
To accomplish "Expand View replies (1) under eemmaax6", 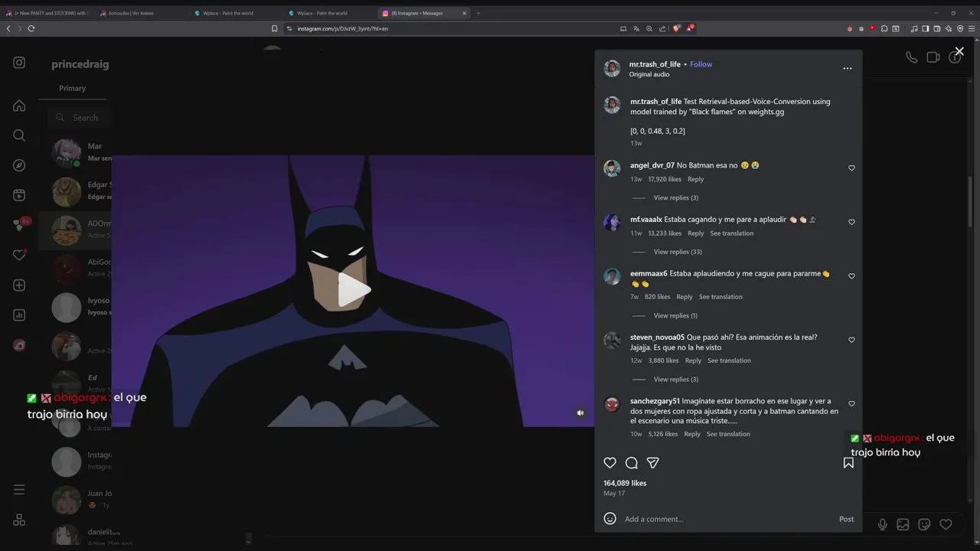I will [675, 315].
